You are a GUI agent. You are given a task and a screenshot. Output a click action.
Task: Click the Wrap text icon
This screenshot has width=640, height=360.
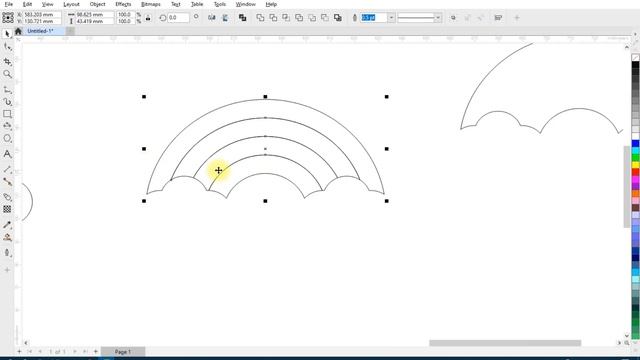(453, 18)
